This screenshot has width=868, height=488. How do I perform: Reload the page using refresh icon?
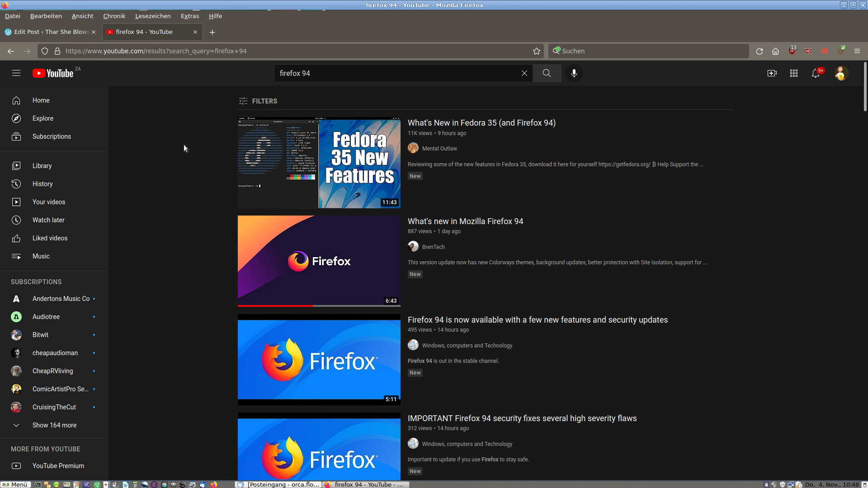pyautogui.click(x=759, y=51)
